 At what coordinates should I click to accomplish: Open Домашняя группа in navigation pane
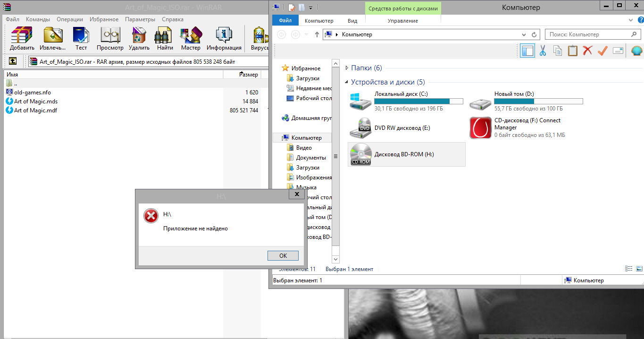point(307,118)
